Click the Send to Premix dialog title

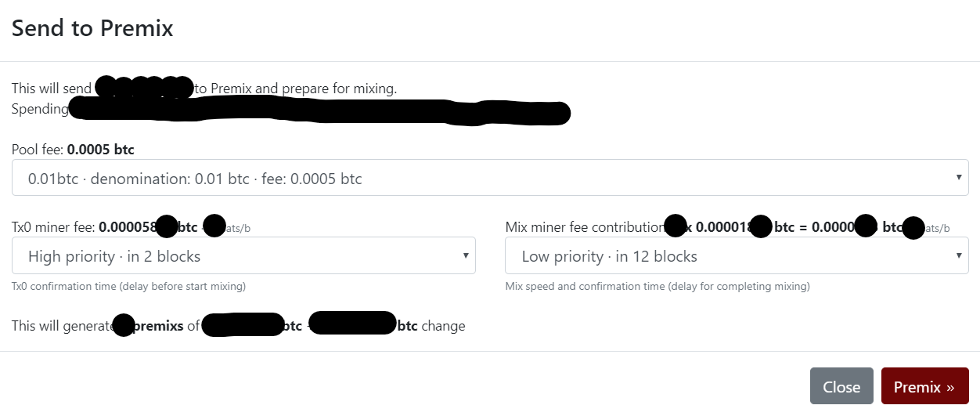(x=92, y=28)
